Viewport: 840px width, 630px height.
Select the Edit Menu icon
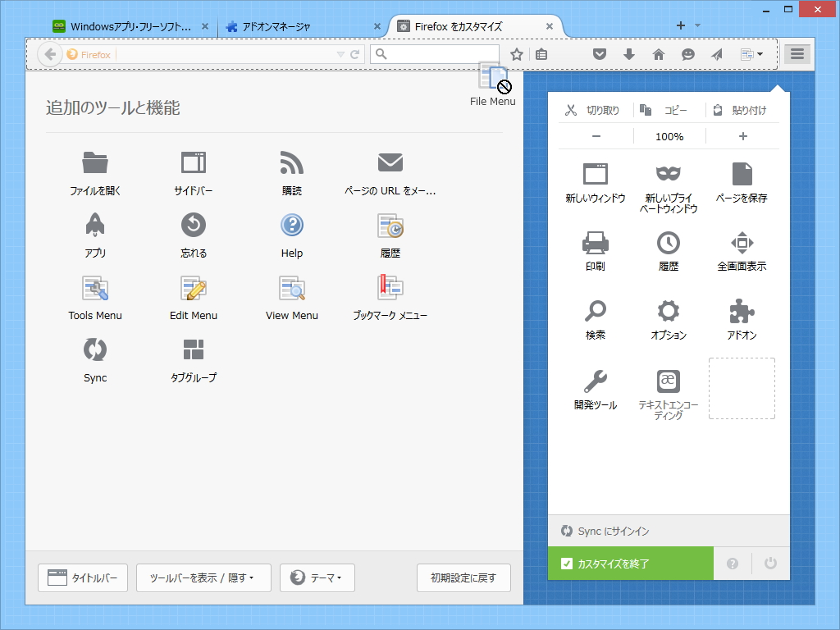tap(194, 288)
